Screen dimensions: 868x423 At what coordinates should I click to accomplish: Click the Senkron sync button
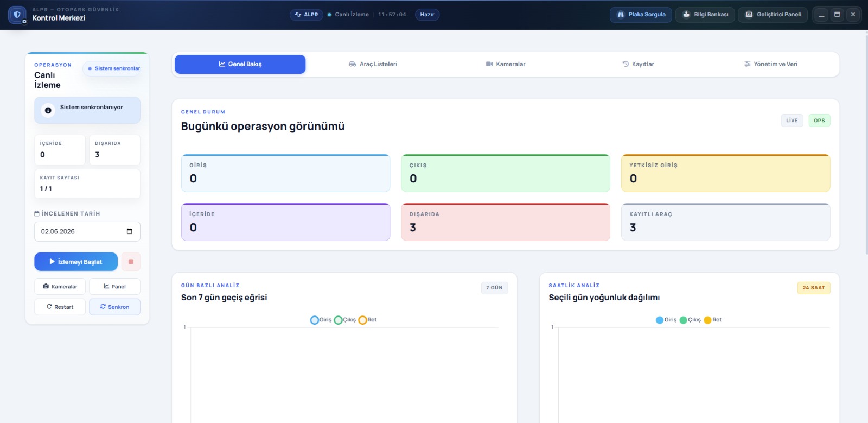(114, 307)
